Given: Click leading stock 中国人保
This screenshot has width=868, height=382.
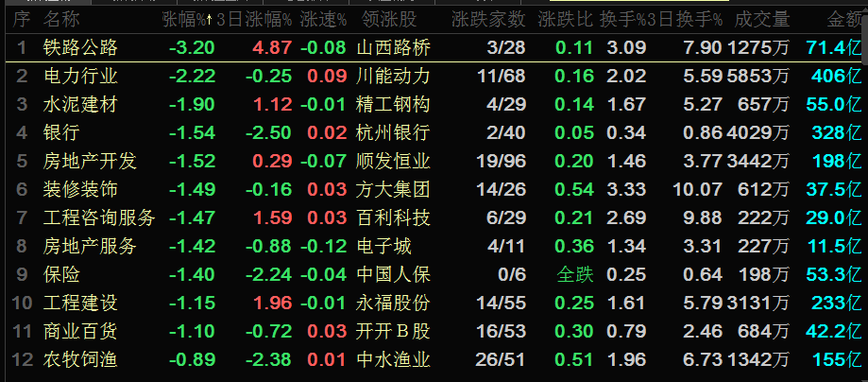Looking at the screenshot, I should coord(393,275).
